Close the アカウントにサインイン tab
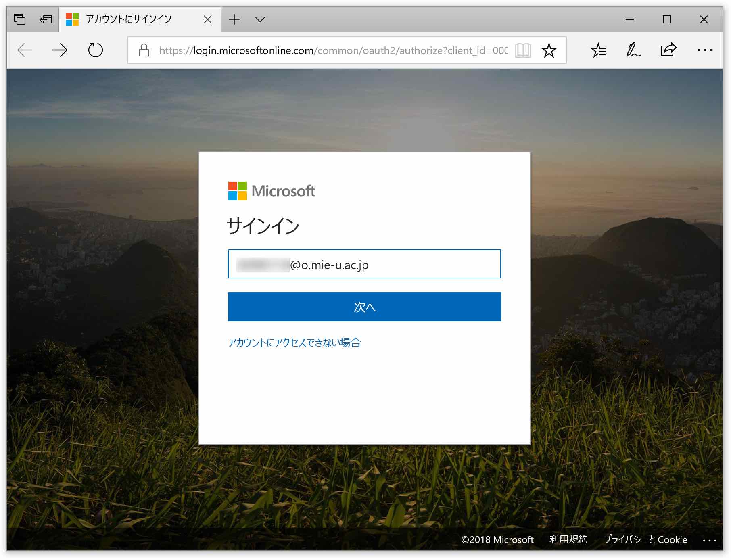This screenshot has width=731, height=560. tap(208, 19)
